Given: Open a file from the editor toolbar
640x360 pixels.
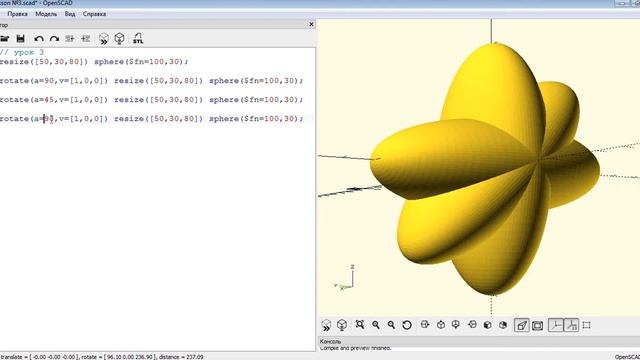Looking at the screenshot, I should pos(5,39).
